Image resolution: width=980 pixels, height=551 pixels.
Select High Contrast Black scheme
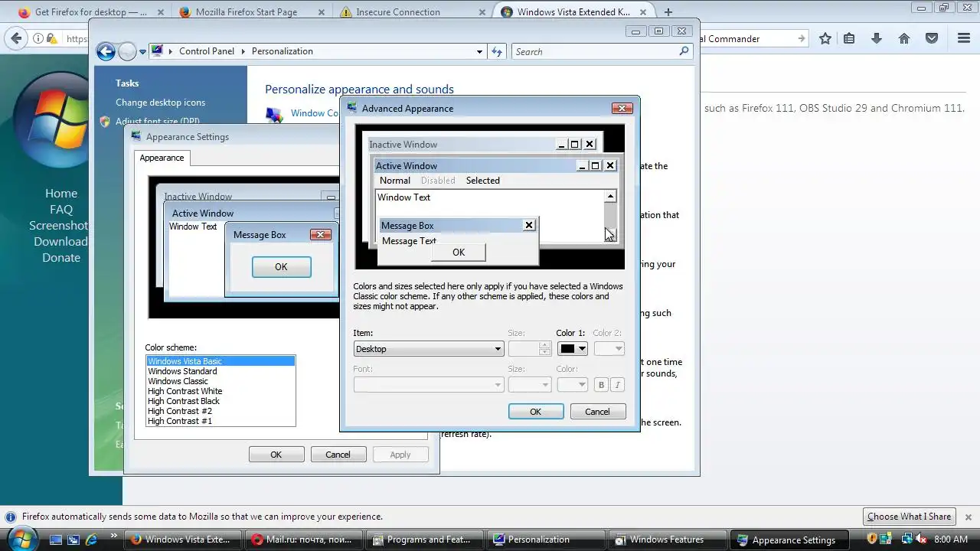pos(220,401)
